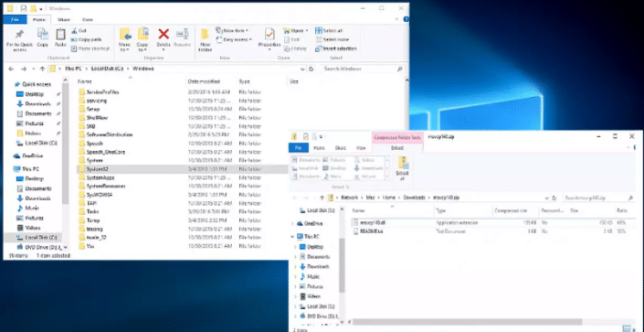Expand the Videos node in zip window tree
This screenshot has height=332, width=644.
tap(295, 296)
